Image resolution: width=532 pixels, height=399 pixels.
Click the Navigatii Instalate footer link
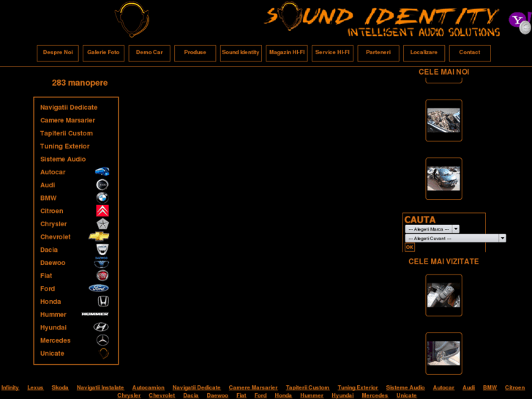100,387
